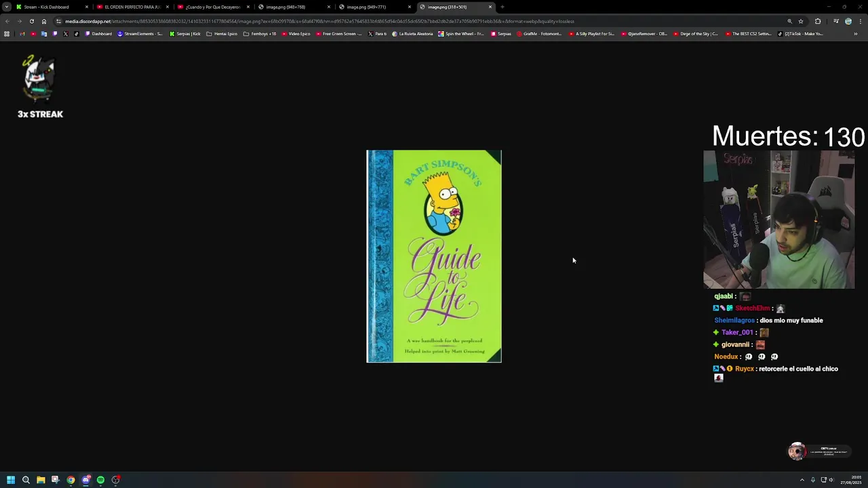Open Windows taskbar search

[26, 480]
